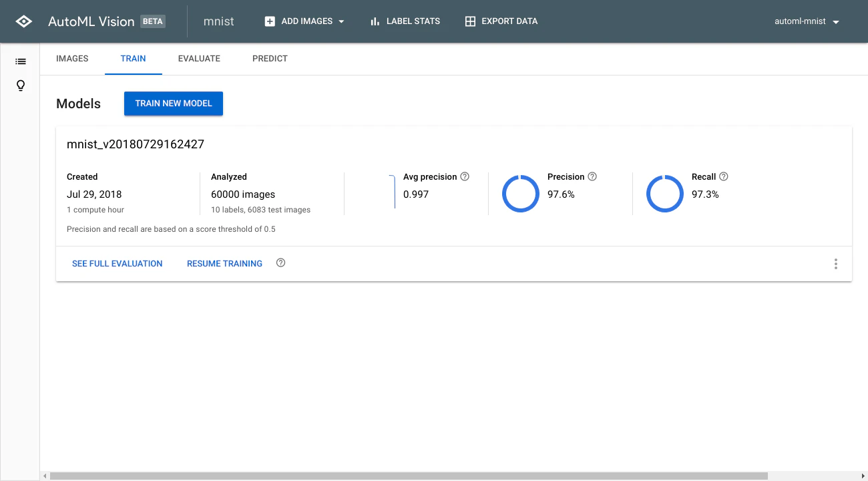Switch to the Evaluate tab
Viewport: 868px width, 481px height.
click(199, 59)
